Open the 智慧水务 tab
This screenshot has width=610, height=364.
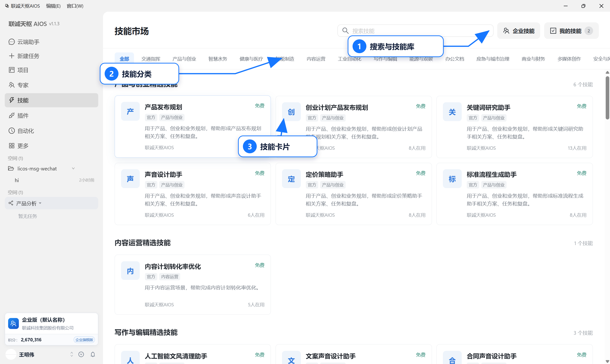point(218,59)
